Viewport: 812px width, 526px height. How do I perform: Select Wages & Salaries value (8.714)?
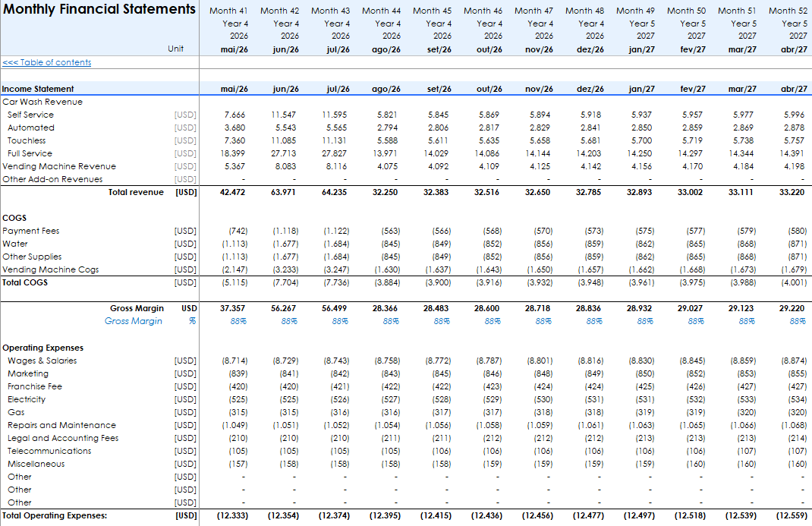coord(234,361)
